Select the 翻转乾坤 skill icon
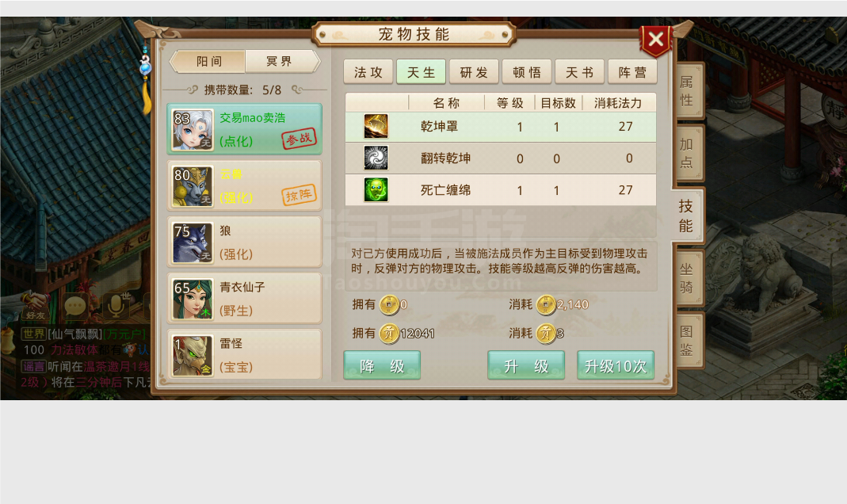The height and width of the screenshot is (504, 847). click(376, 158)
